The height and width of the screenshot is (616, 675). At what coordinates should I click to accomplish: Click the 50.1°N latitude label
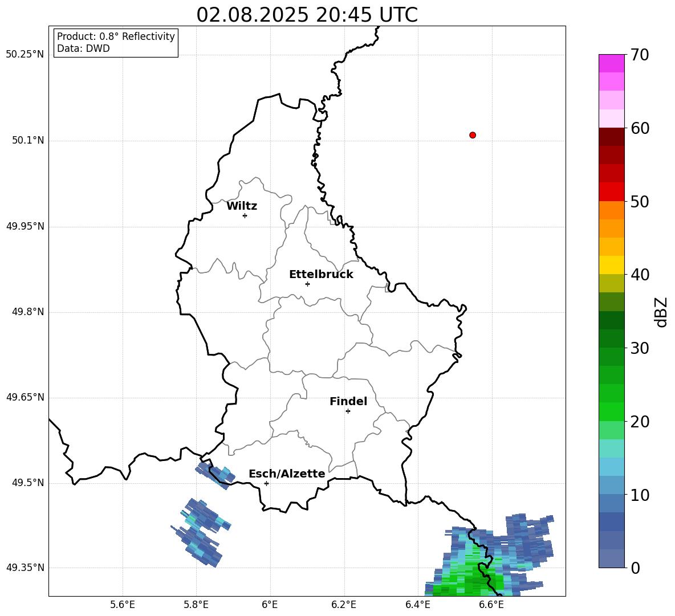pyautogui.click(x=27, y=141)
